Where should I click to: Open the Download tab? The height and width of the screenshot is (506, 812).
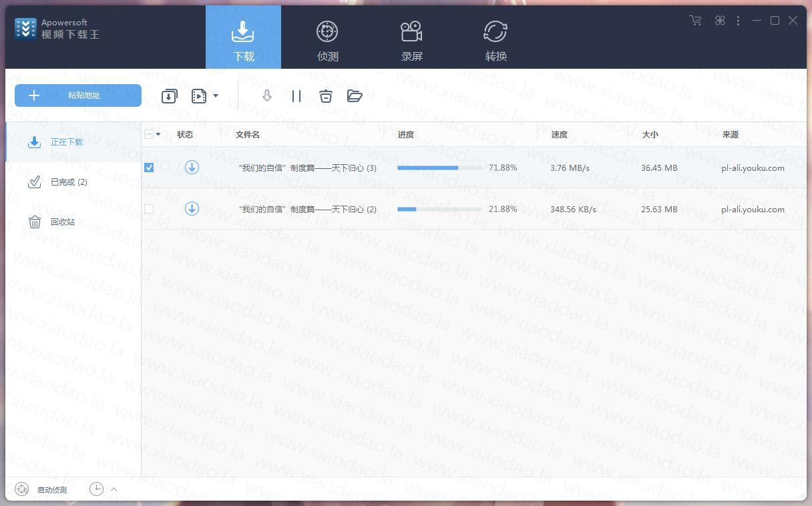click(243, 37)
